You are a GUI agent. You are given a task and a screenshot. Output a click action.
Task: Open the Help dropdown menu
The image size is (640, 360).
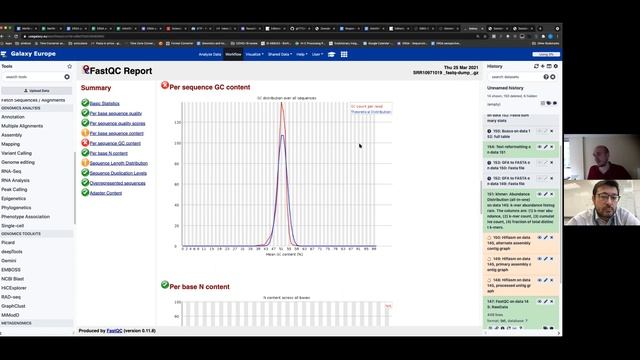click(x=302, y=54)
